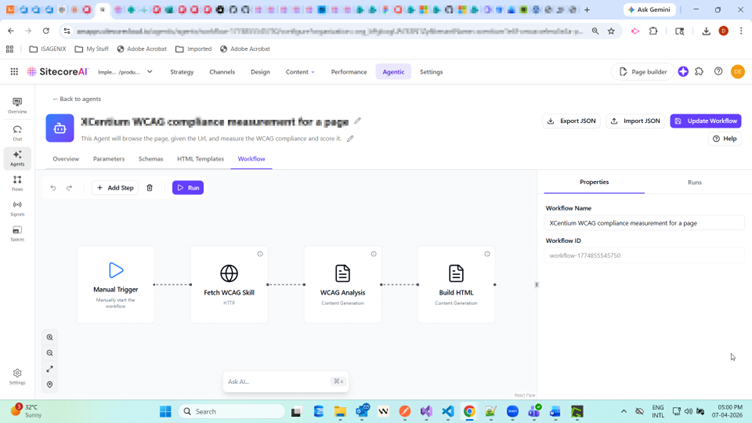Switch to the Runs panel tab
The width and height of the screenshot is (752, 423).
pyautogui.click(x=694, y=182)
